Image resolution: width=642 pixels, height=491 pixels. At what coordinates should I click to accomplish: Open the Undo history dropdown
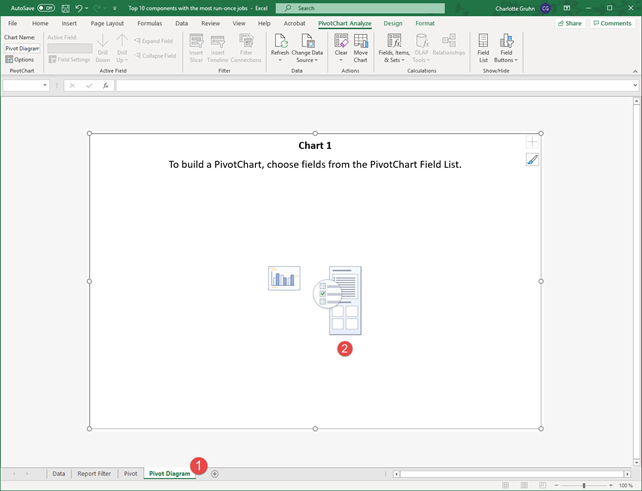pos(86,8)
